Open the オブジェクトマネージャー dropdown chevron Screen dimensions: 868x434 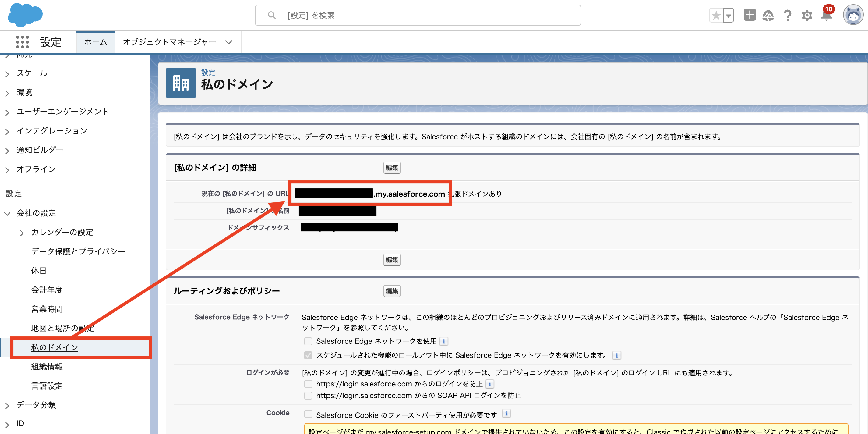(x=228, y=42)
